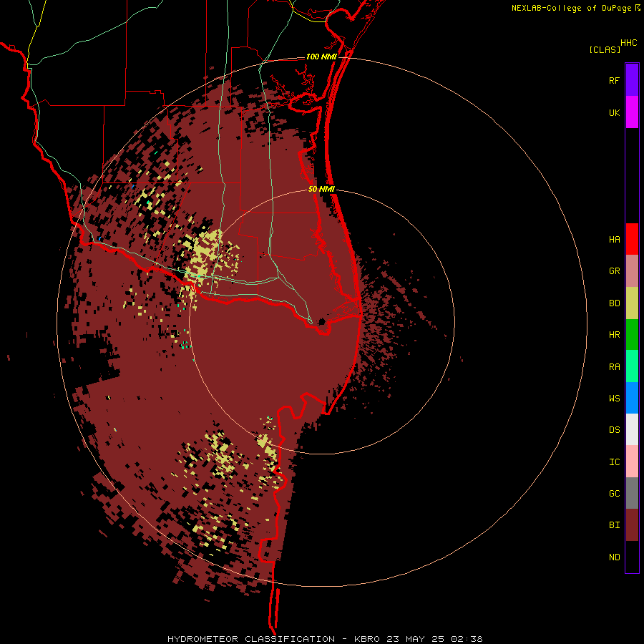This screenshot has height=644, width=644.
Task: Click the WS legend label
Action: (x=614, y=399)
